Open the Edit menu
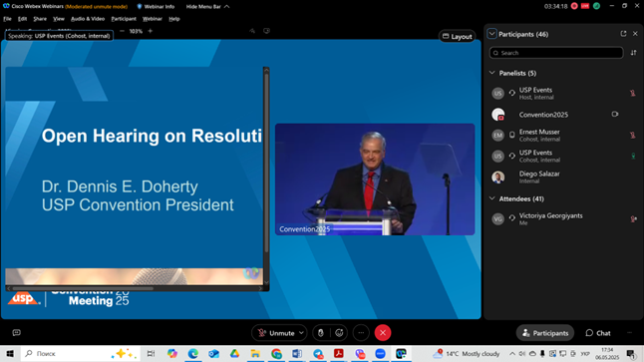The height and width of the screenshot is (362, 644). [22, 19]
